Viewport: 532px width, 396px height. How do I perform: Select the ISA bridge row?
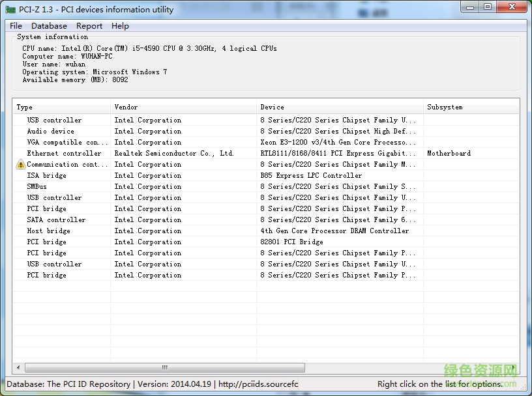coord(266,176)
